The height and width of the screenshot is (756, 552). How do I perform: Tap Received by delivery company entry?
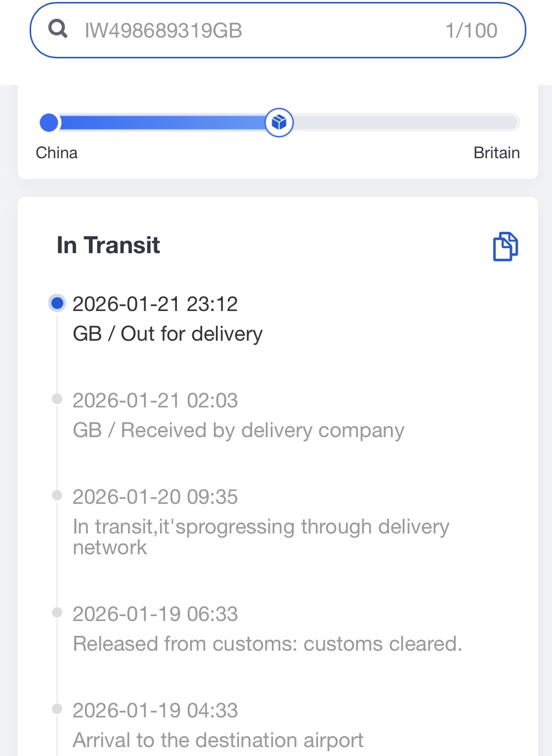[238, 430]
